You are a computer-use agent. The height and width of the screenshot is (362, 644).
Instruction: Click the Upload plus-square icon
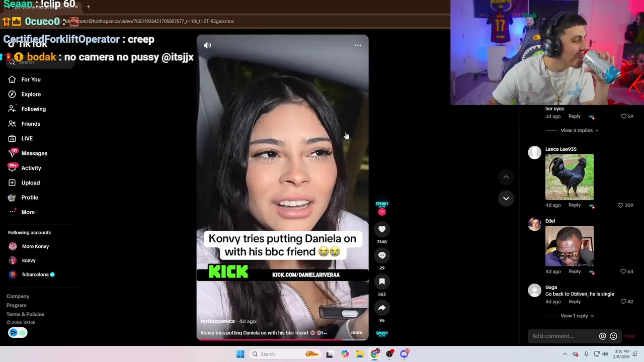click(x=12, y=183)
